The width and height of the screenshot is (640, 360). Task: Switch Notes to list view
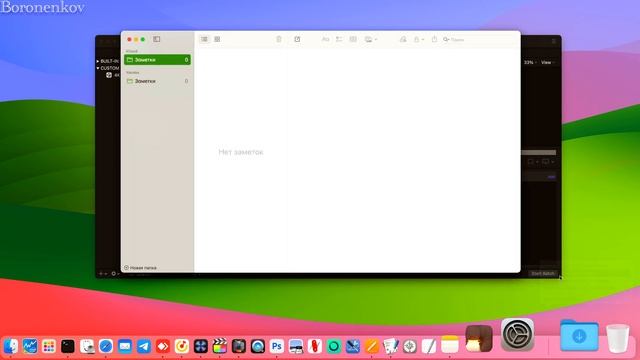coord(204,39)
